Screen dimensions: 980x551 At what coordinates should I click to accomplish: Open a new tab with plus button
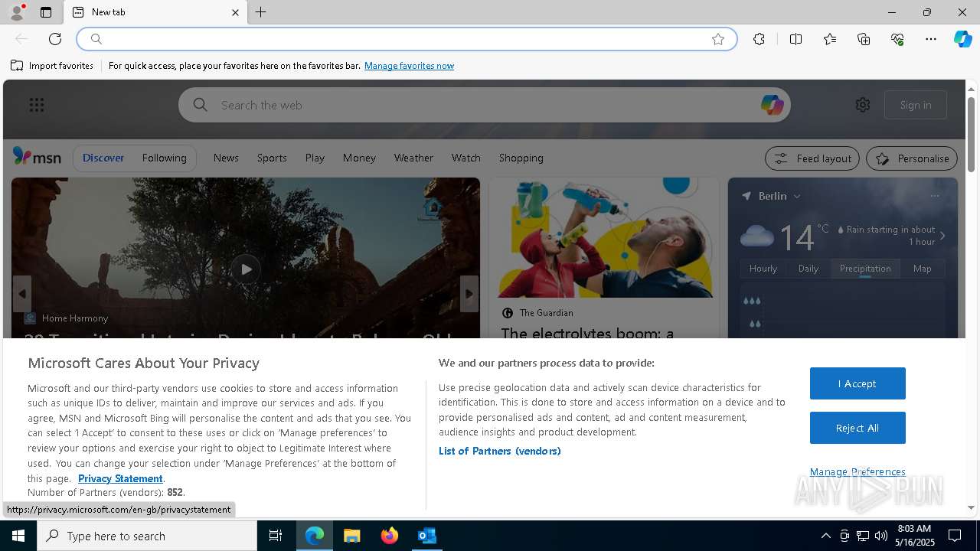261,12
